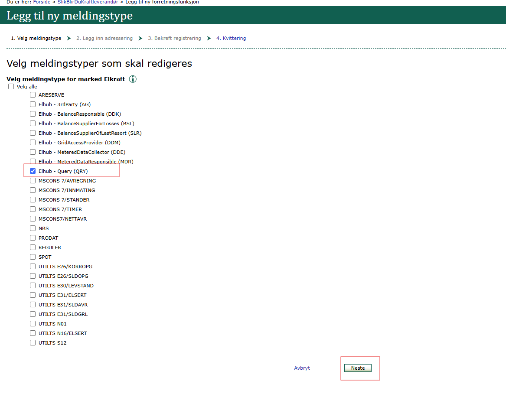This screenshot has height=420, width=506.
Task: Enable MSCONS 7/TIMER checkbox
Action: click(x=33, y=209)
